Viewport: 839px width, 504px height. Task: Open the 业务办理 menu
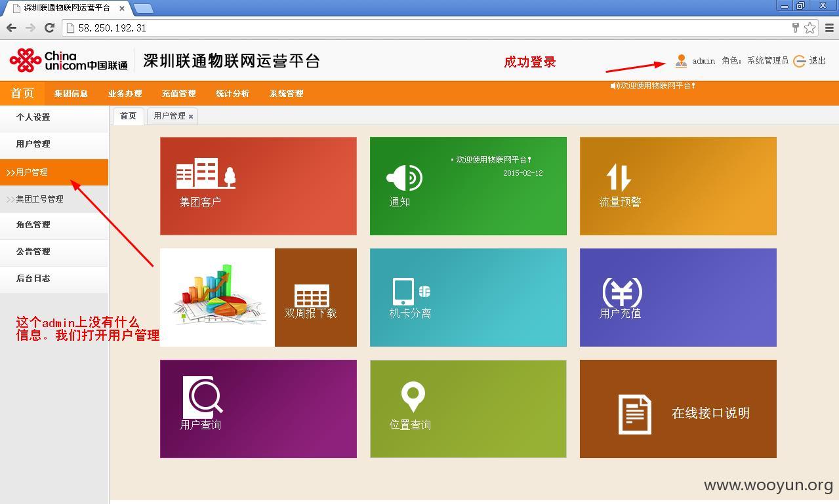click(x=125, y=93)
